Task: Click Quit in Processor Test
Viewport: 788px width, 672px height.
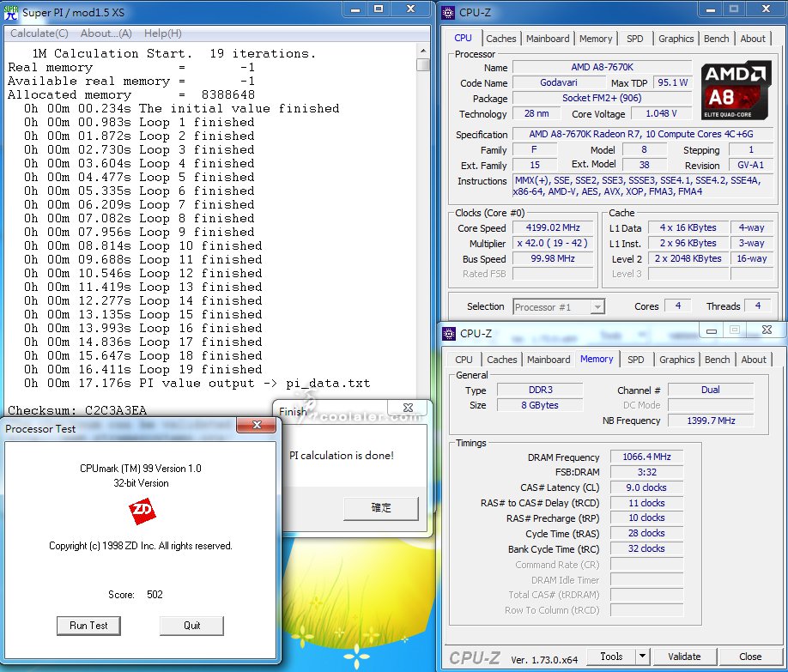Action: 191,626
